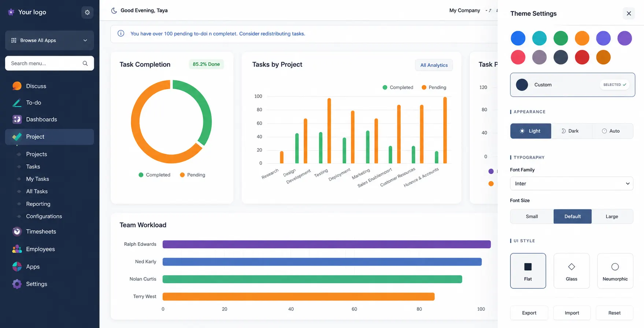Viewport: 644px width, 328px height.
Task: Click the Project checkmark icon
Action: tap(17, 137)
